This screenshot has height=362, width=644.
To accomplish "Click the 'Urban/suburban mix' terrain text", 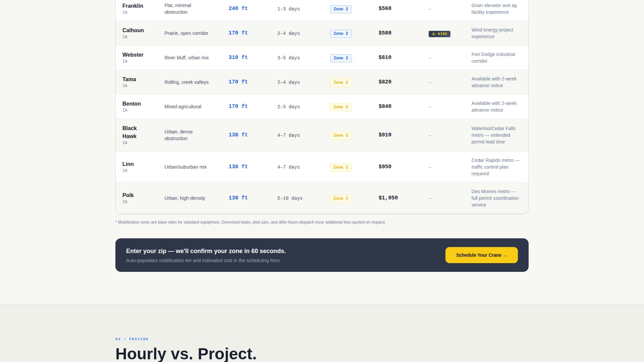I will (185, 167).
